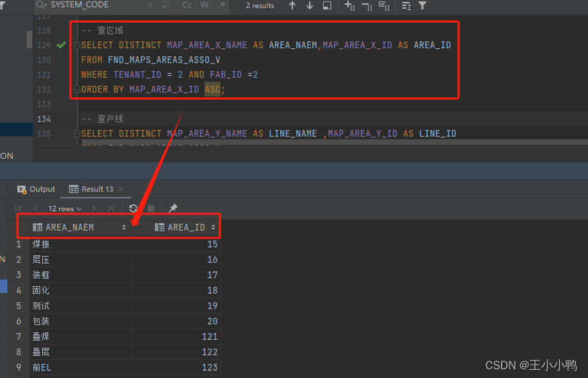
Task: Click the editor vertical scrollbar thumb at left
Action: click(x=30, y=40)
